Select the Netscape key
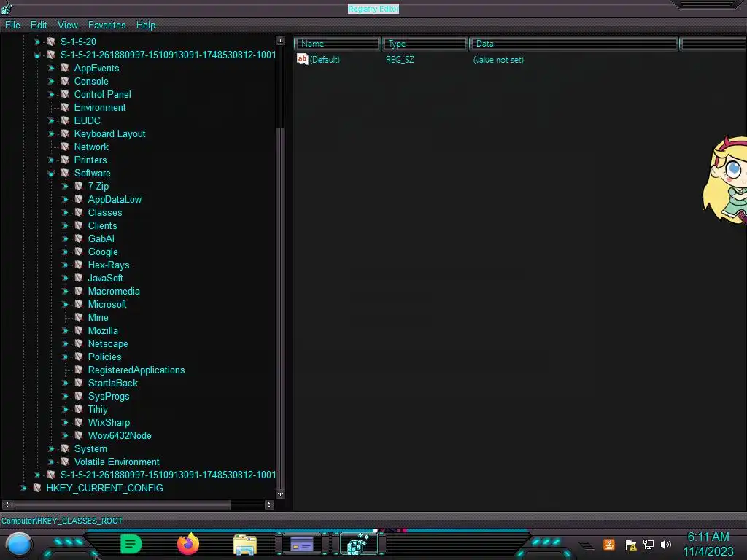The image size is (747, 560). pyautogui.click(x=108, y=344)
